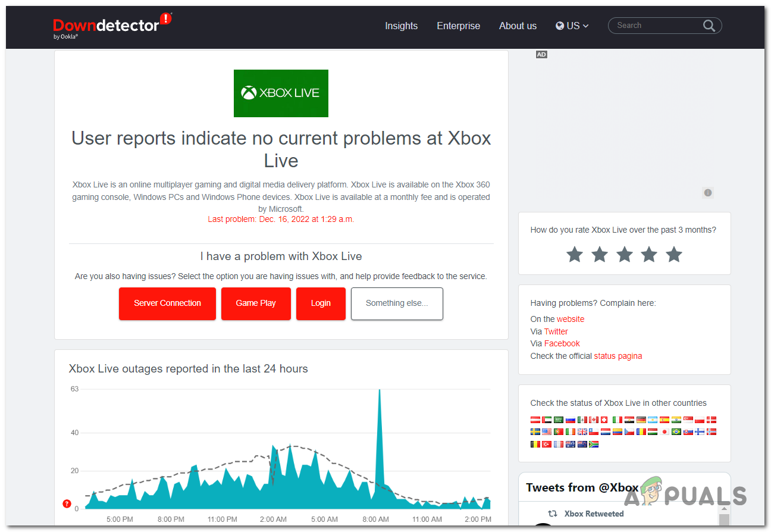Rate Xbox Live two stars
The width and height of the screenshot is (771, 532).
[600, 255]
